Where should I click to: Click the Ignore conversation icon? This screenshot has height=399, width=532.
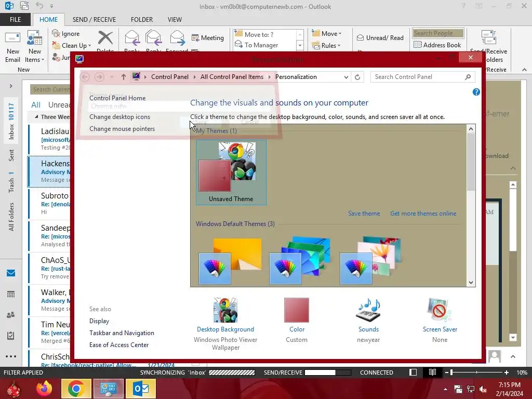(x=56, y=34)
